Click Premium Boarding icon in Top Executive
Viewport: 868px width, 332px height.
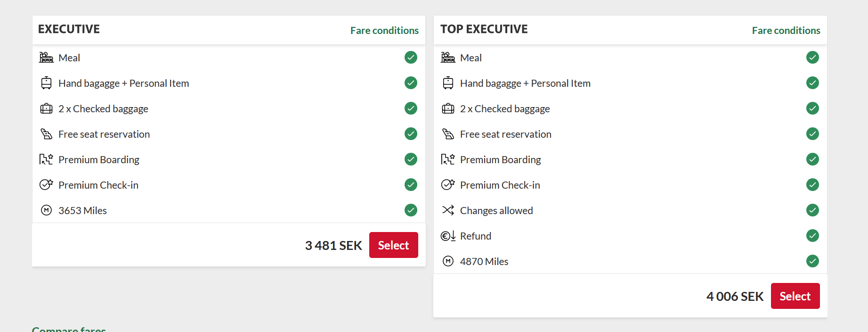pyautogui.click(x=448, y=159)
